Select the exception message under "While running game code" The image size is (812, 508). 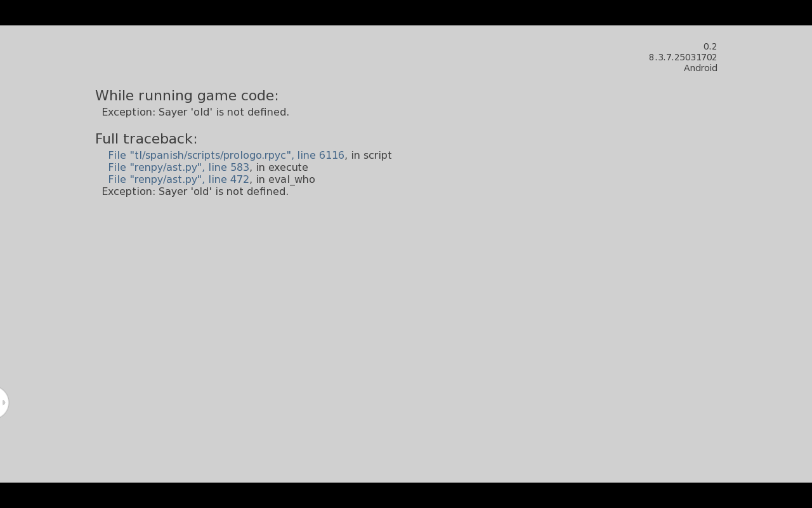pos(195,112)
